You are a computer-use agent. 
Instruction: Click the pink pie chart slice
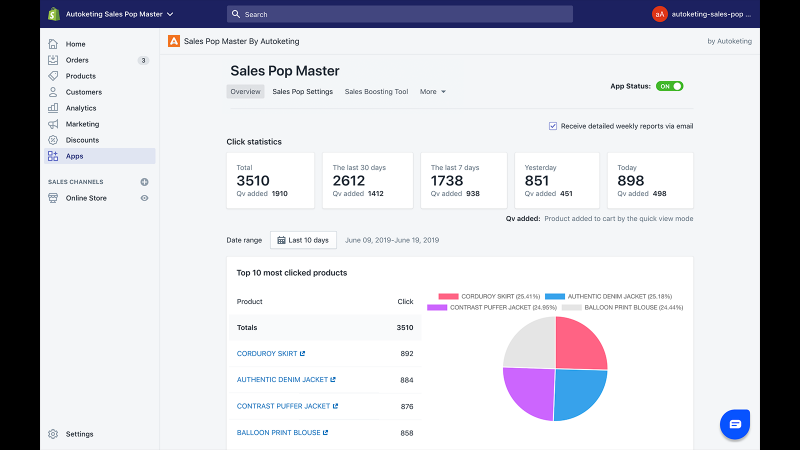point(579,344)
